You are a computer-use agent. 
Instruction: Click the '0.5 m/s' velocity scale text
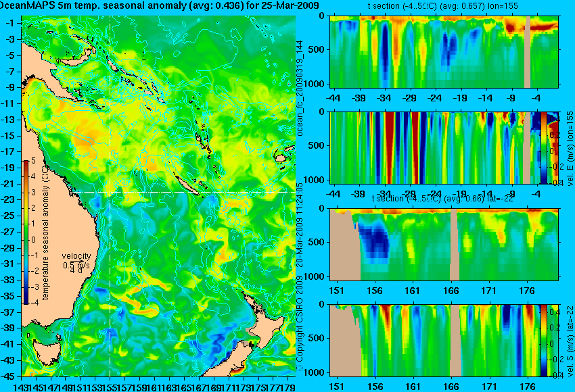pos(76,264)
